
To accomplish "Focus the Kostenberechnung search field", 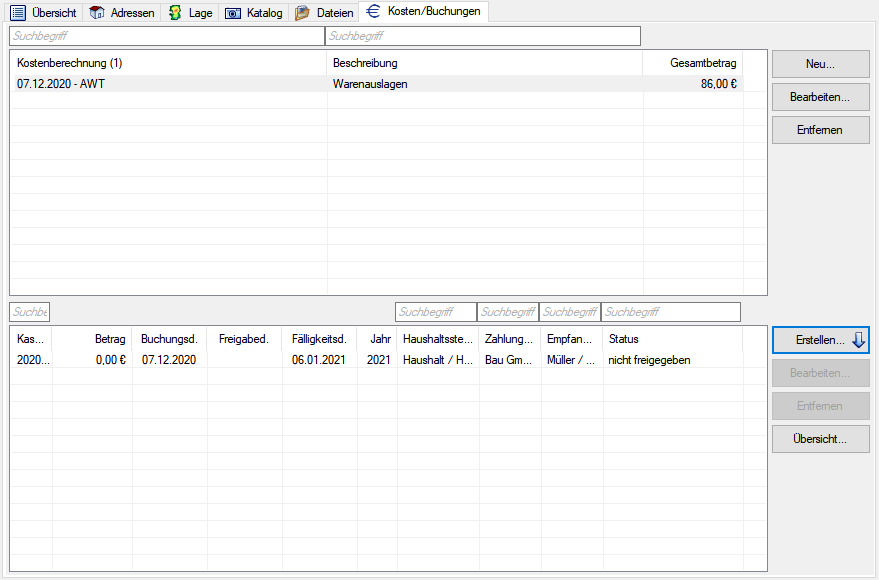I will (166, 36).
